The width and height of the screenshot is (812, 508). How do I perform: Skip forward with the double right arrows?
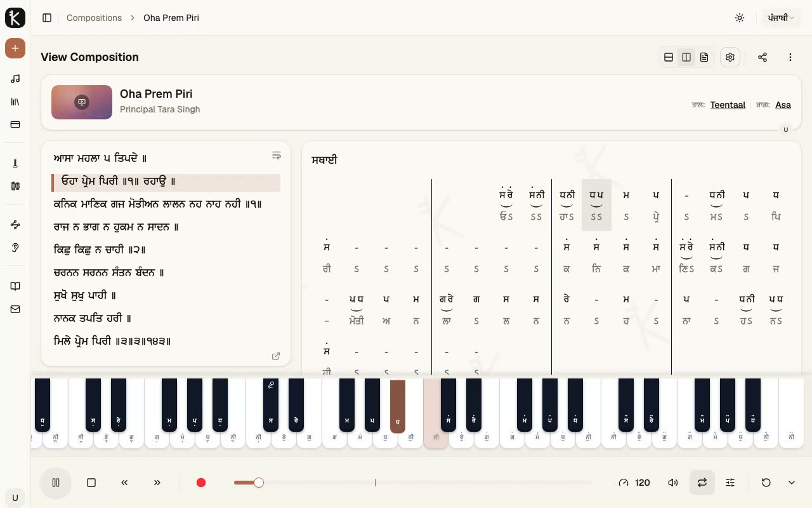pyautogui.click(x=157, y=483)
